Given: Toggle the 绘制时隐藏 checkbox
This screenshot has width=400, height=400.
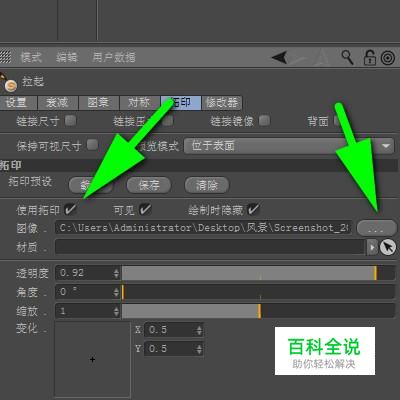Looking at the screenshot, I should (253, 209).
